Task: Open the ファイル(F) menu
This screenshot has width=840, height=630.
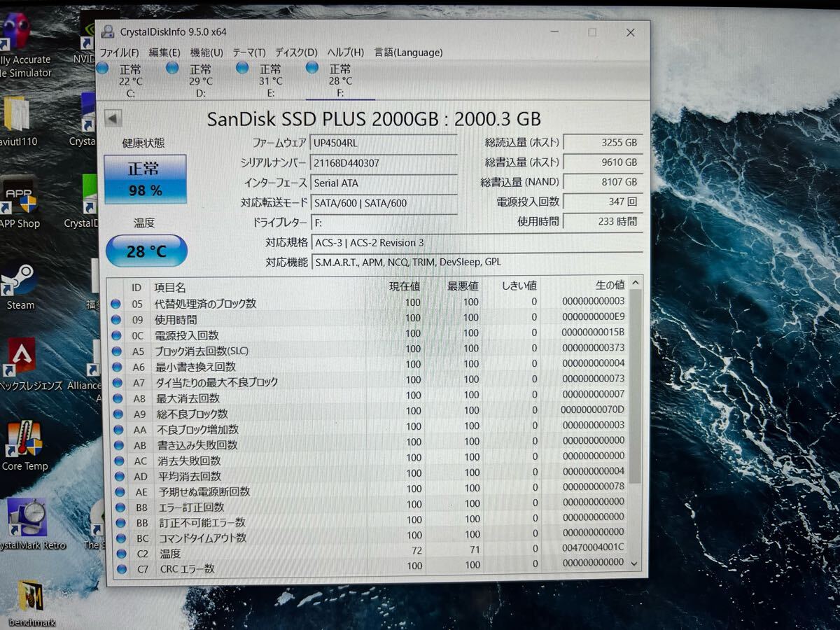Action: click(x=119, y=52)
